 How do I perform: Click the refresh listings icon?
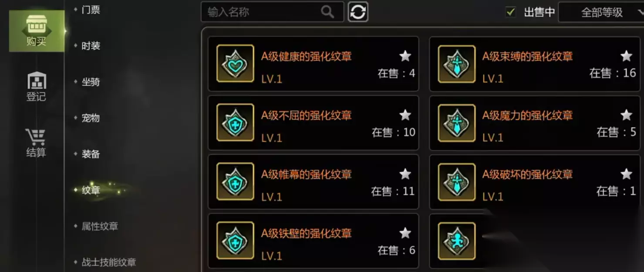tap(358, 12)
